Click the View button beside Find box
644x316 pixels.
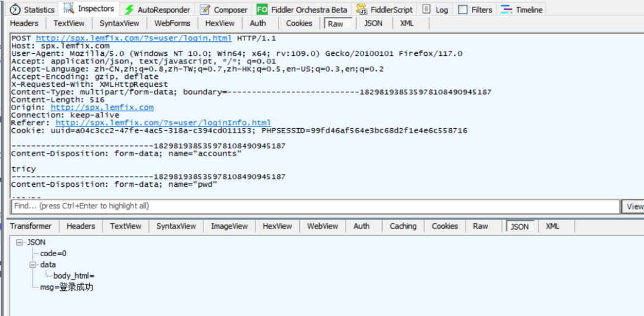[x=634, y=206]
